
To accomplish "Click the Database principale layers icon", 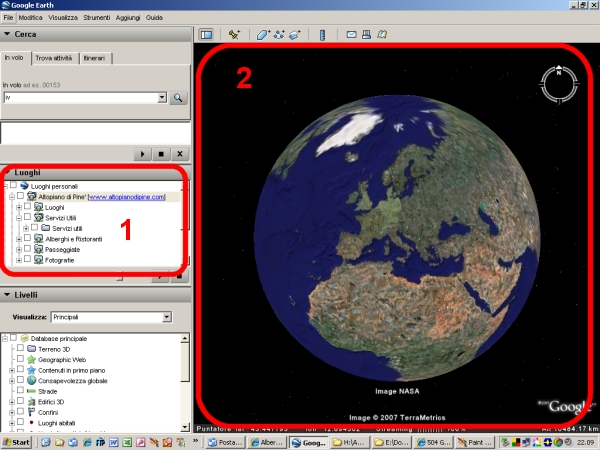I will click(x=24, y=338).
